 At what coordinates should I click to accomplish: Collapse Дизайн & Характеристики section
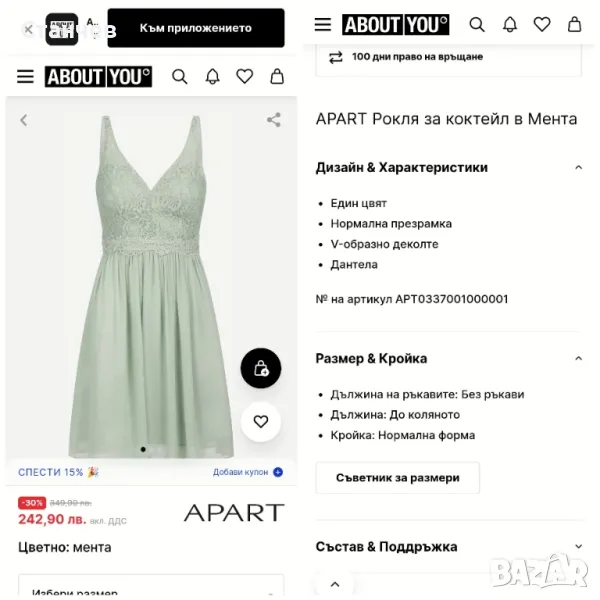click(579, 167)
